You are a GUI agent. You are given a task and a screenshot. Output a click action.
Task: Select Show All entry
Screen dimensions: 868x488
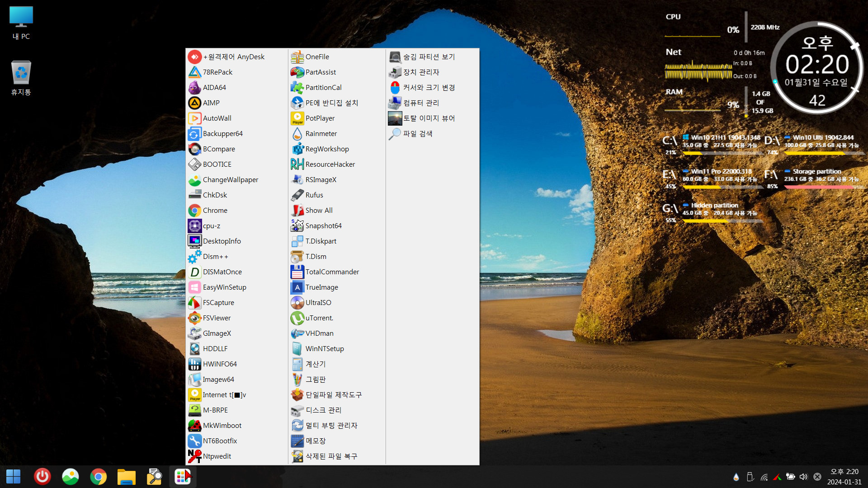337,211
